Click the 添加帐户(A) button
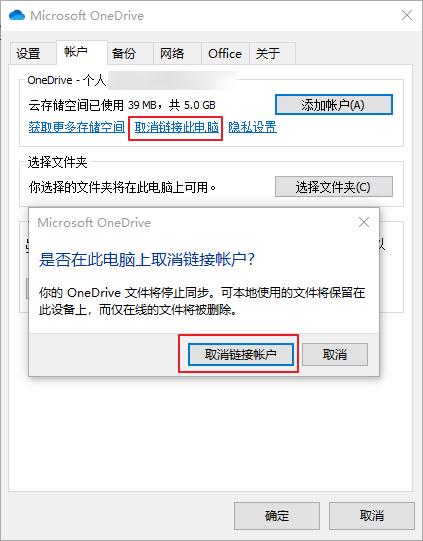 pyautogui.click(x=334, y=105)
